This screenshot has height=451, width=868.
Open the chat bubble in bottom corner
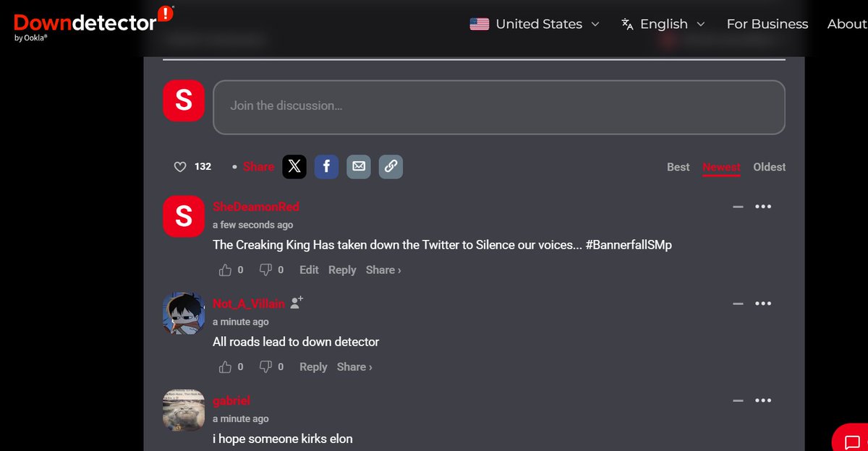tap(853, 438)
